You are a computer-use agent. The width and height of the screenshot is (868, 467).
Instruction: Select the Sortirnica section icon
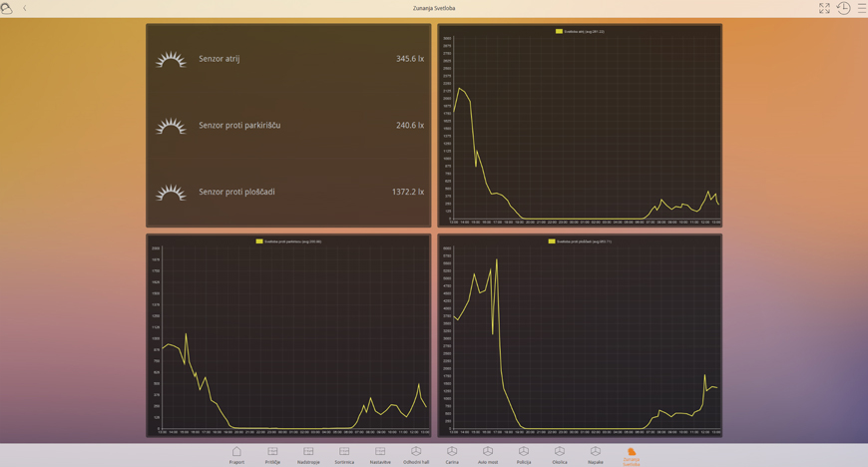click(344, 454)
